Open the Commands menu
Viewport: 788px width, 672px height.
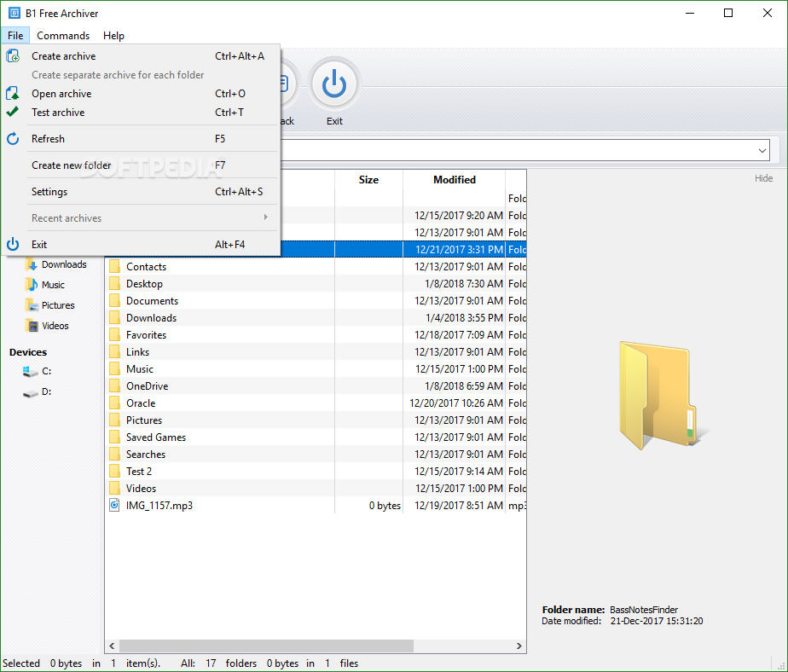(x=63, y=36)
